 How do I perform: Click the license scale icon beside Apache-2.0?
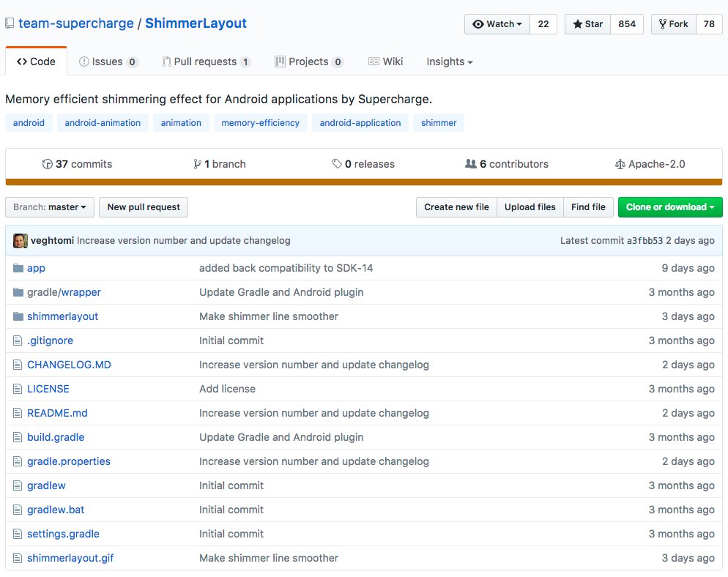[x=620, y=164]
